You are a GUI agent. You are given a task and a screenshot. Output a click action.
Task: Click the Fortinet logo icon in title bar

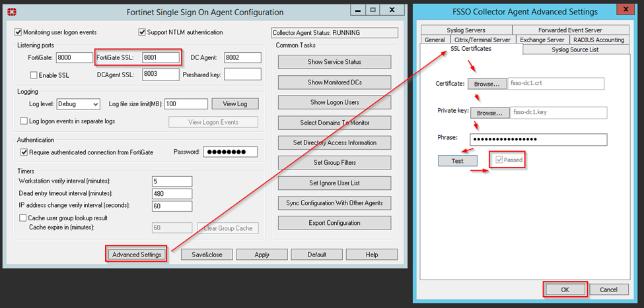[x=13, y=12]
